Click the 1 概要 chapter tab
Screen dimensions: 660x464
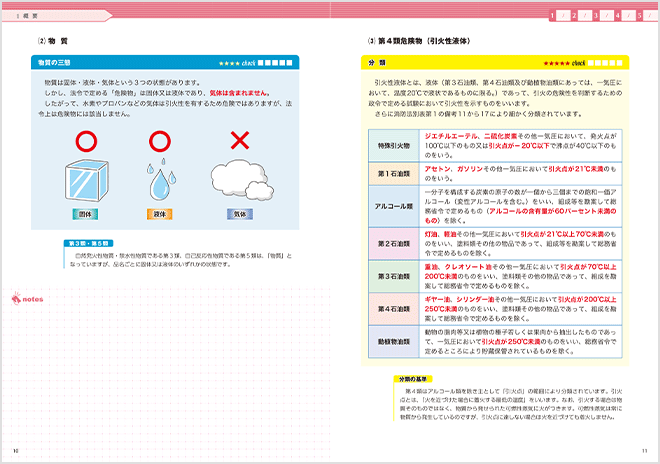(x=57, y=16)
